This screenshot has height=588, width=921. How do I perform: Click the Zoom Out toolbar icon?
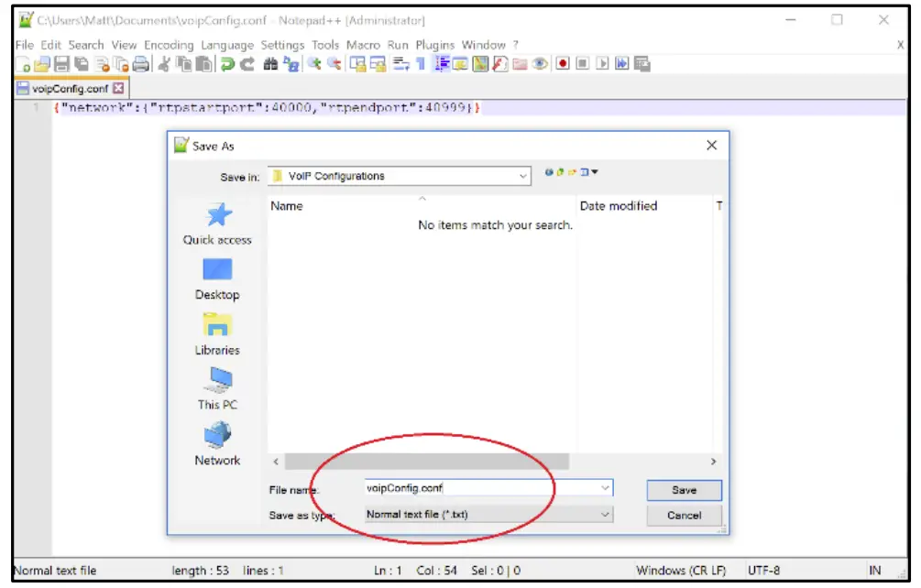(334, 64)
